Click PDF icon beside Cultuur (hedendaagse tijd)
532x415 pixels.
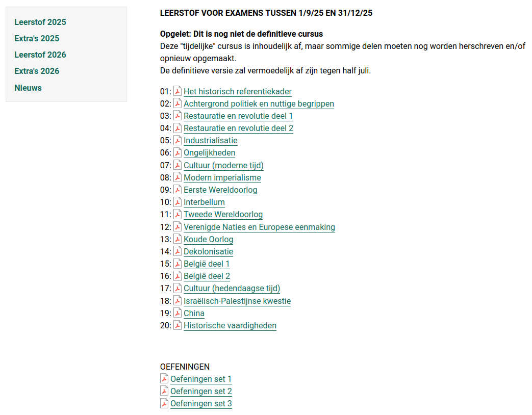(178, 288)
